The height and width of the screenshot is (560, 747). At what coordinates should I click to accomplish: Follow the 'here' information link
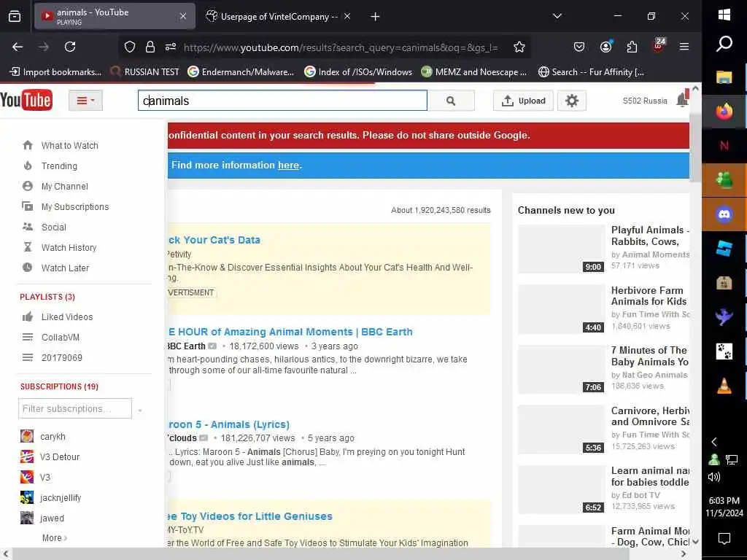coord(288,166)
